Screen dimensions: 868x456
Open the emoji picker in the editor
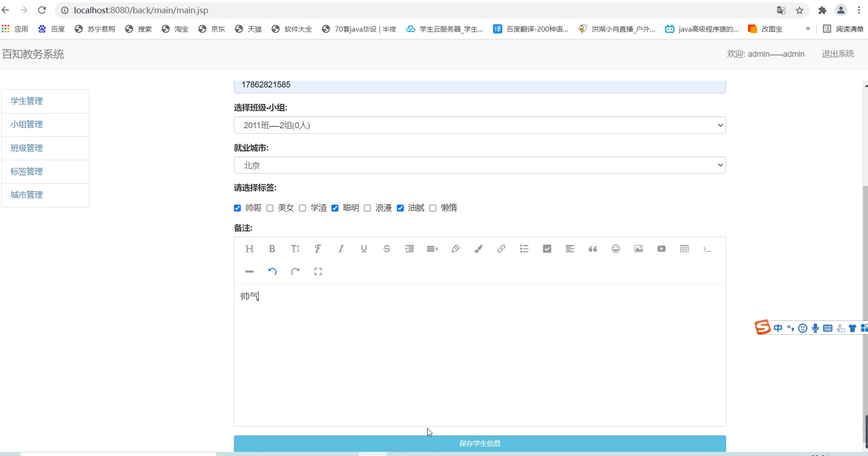pyautogui.click(x=616, y=249)
